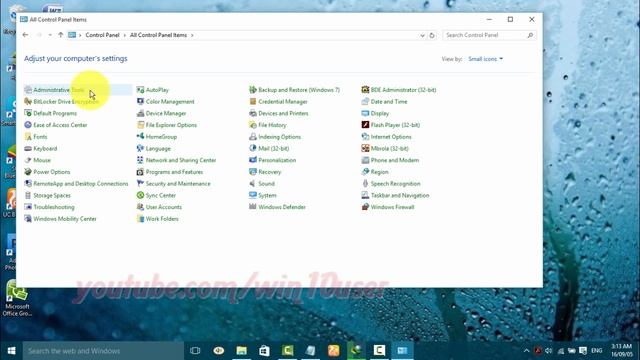640x360 pixels.
Task: Click the ENG language indicator
Action: 597,351
